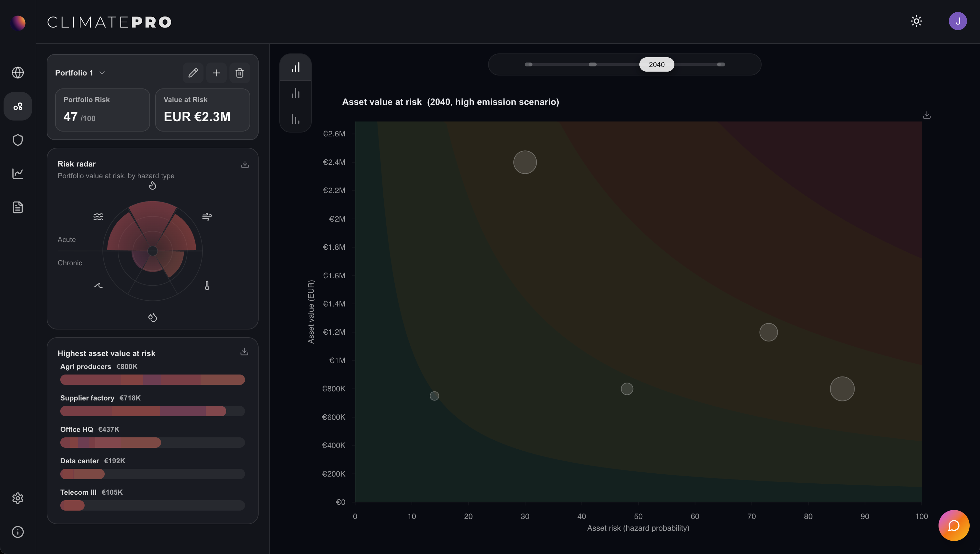Select the descending bars chart view
Viewport: 980px width, 554px height.
295,119
